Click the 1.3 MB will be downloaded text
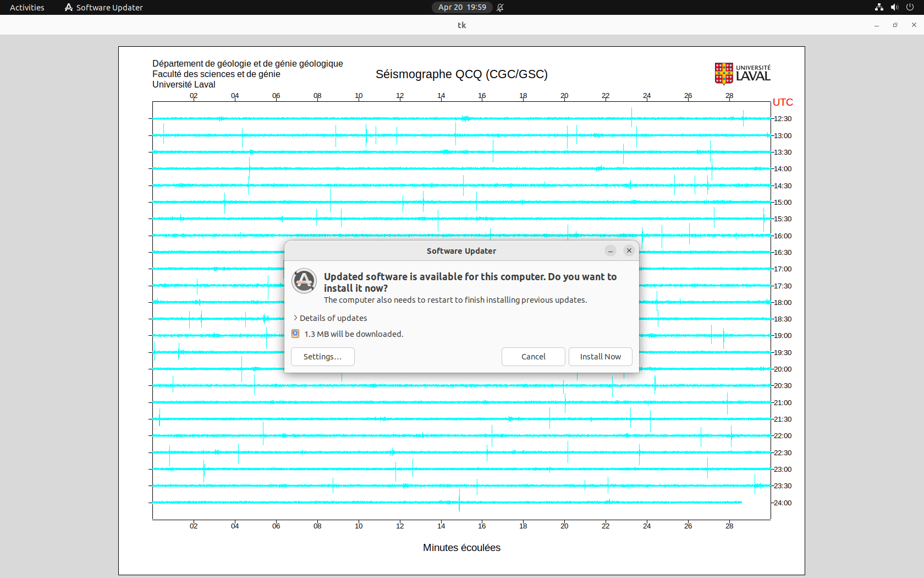The height and width of the screenshot is (578, 924). (x=354, y=334)
